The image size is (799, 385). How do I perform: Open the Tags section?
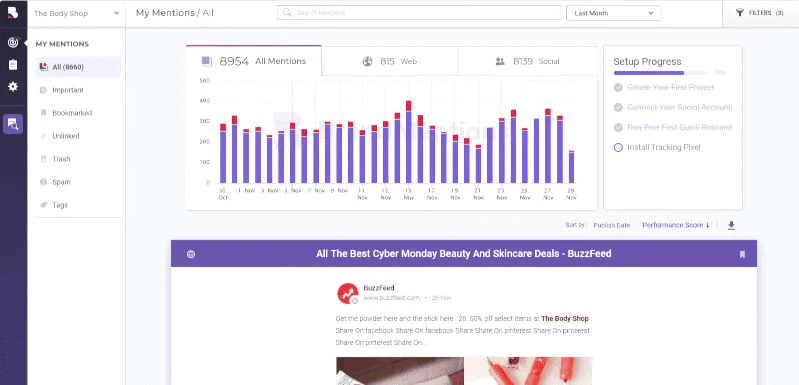click(x=60, y=205)
